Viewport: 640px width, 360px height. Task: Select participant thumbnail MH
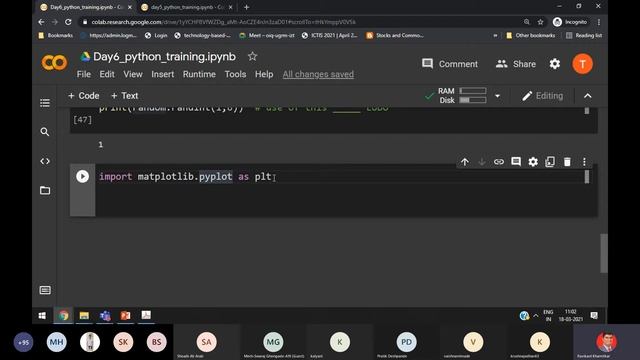tap(56, 342)
